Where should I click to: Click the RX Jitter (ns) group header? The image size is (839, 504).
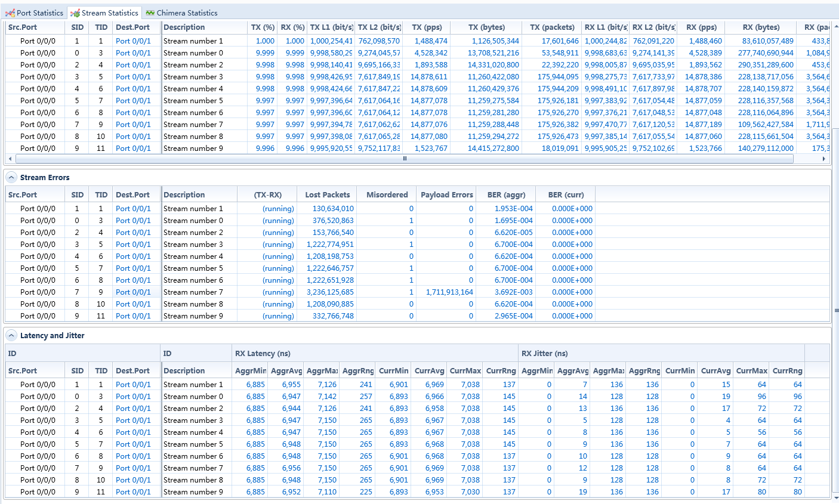pos(662,354)
